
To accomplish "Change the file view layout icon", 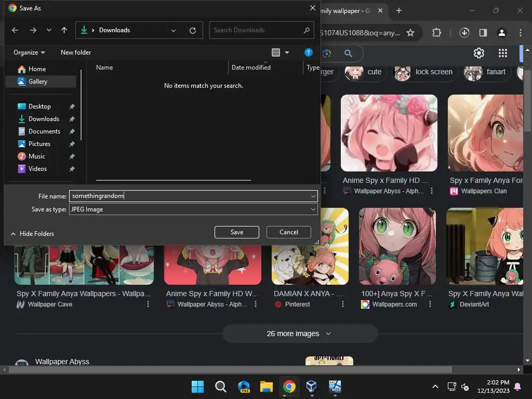I will point(276,52).
